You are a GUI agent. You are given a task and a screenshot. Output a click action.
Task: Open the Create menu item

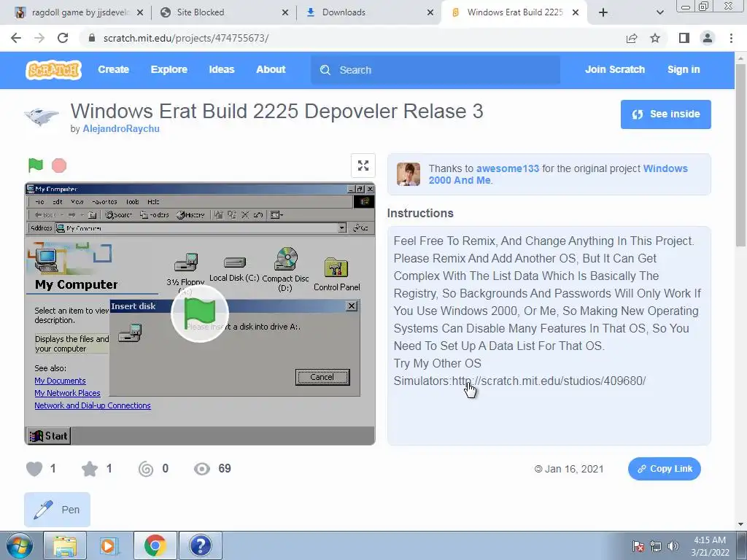[x=113, y=69]
